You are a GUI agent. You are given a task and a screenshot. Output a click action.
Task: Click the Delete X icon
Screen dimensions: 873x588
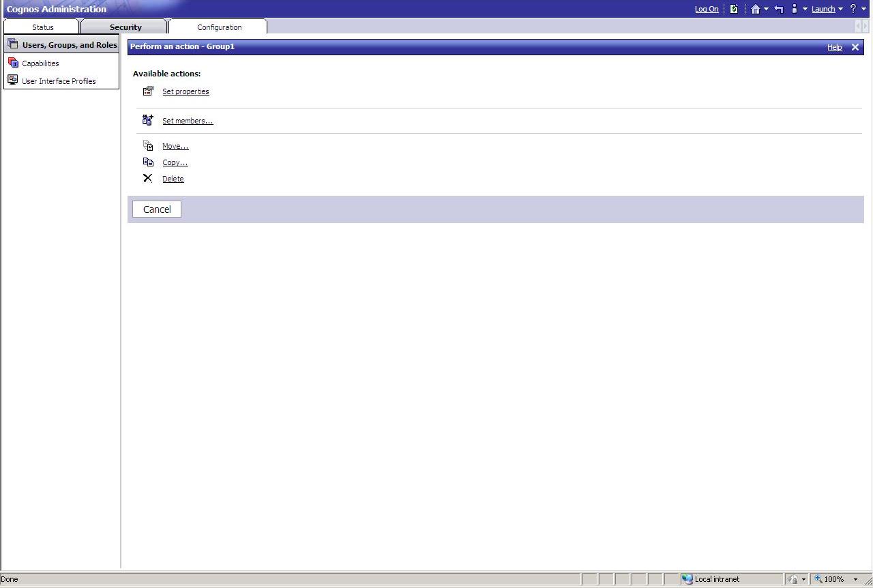click(148, 178)
